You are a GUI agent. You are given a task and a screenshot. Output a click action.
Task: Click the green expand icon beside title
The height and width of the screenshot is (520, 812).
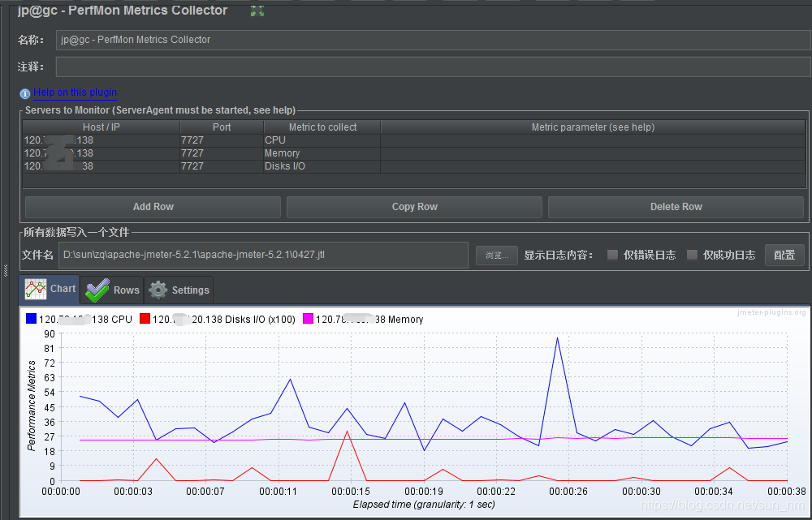click(x=257, y=11)
